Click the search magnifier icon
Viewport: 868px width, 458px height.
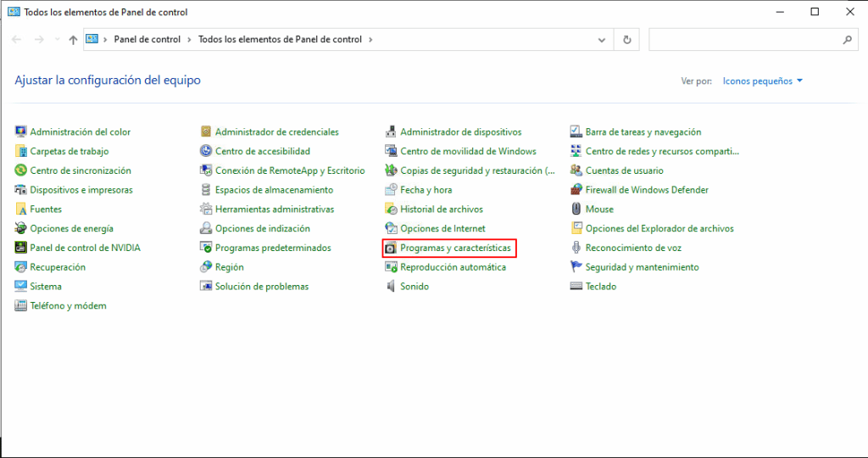[847, 40]
